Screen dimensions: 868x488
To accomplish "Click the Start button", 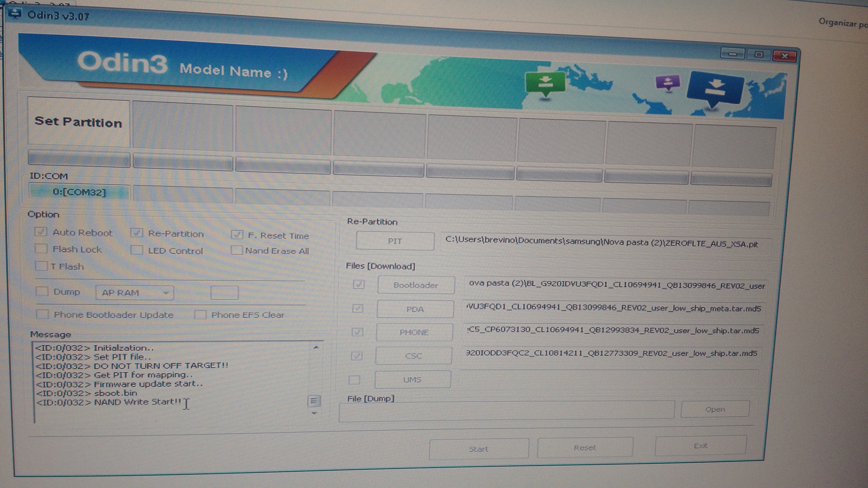I will pos(479,449).
